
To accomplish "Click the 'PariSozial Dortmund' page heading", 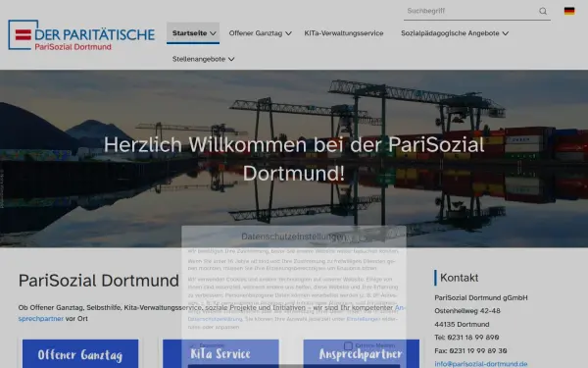I will pyautogui.click(x=99, y=281).
